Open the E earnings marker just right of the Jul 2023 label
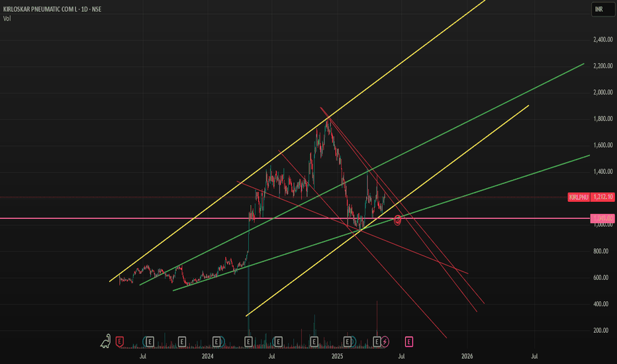This screenshot has width=617, height=364. point(150,341)
